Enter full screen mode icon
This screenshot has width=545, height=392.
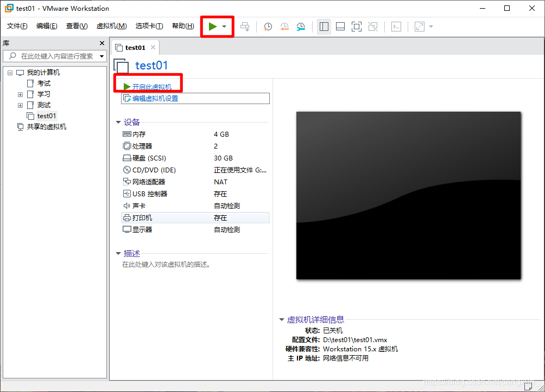click(357, 27)
